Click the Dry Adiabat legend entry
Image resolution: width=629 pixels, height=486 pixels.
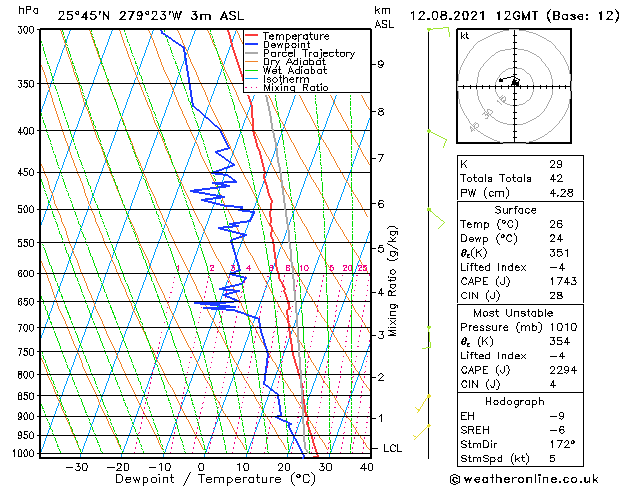[286, 62]
